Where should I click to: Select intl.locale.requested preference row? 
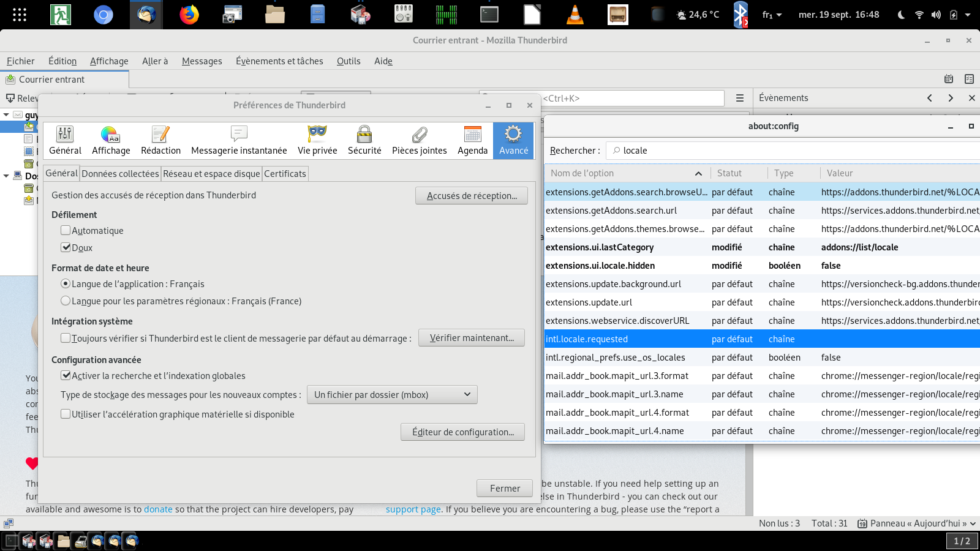tap(763, 339)
